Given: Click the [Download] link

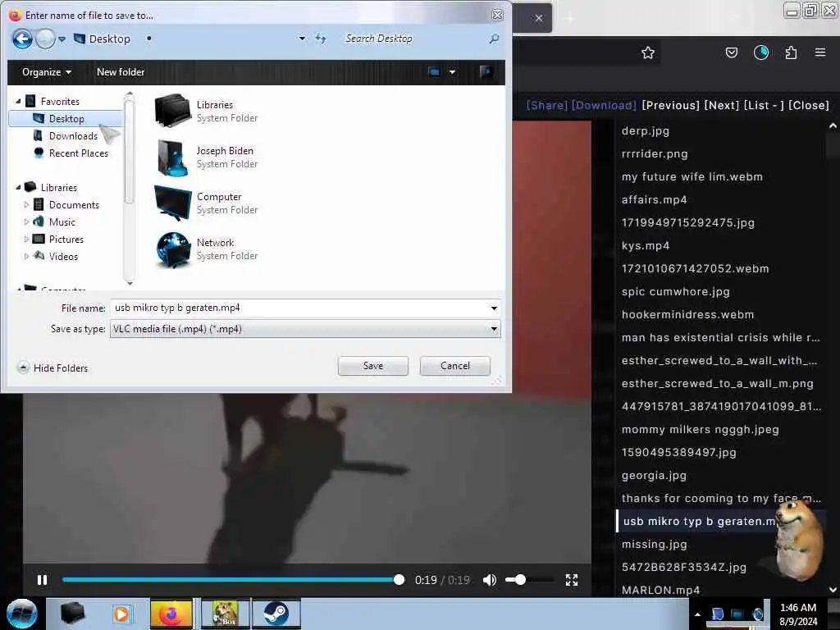Looking at the screenshot, I should (x=604, y=105).
